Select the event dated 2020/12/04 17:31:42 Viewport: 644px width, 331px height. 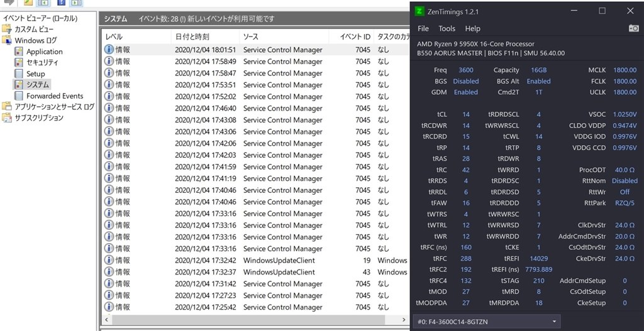(x=255, y=284)
